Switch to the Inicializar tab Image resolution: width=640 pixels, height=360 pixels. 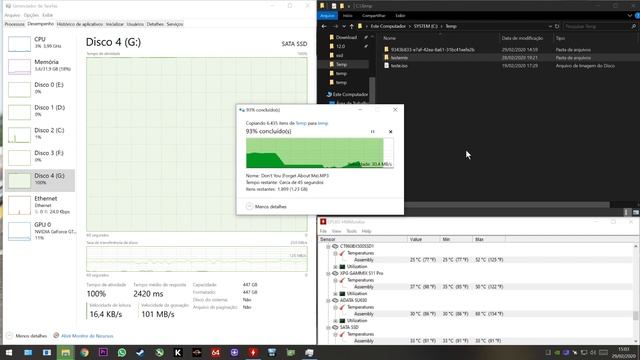point(115,24)
